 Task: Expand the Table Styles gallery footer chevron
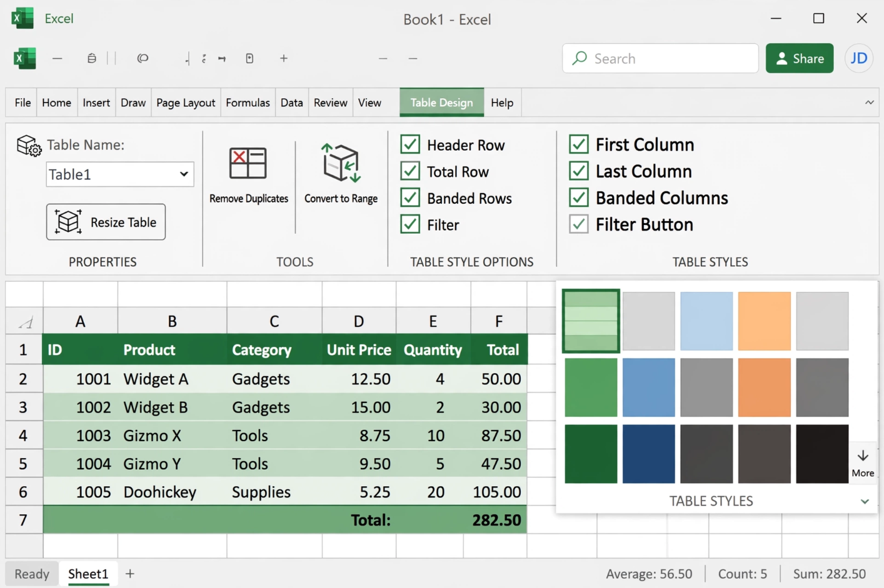865,501
